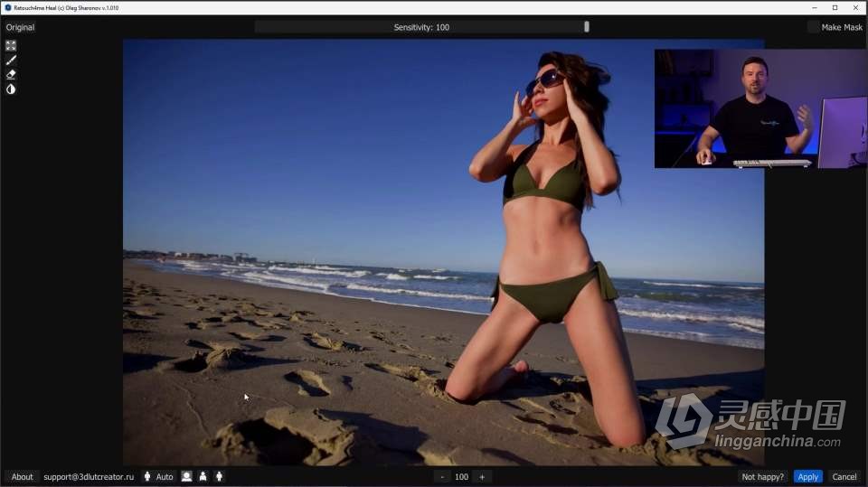Screen dimensions: 868x487
Task: Select the half-body mode icon
Action: pyautogui.click(x=203, y=476)
